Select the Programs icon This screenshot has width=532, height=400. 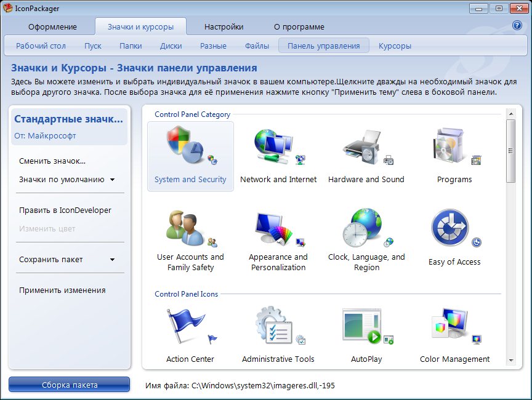pos(454,149)
